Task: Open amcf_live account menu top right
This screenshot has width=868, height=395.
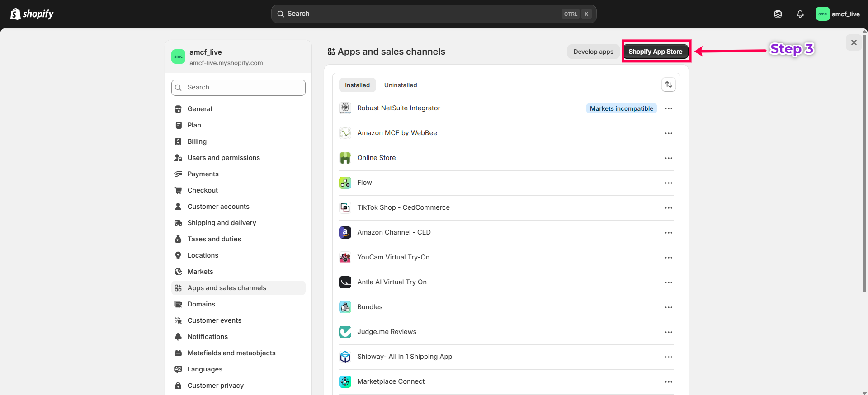Action: tap(838, 14)
